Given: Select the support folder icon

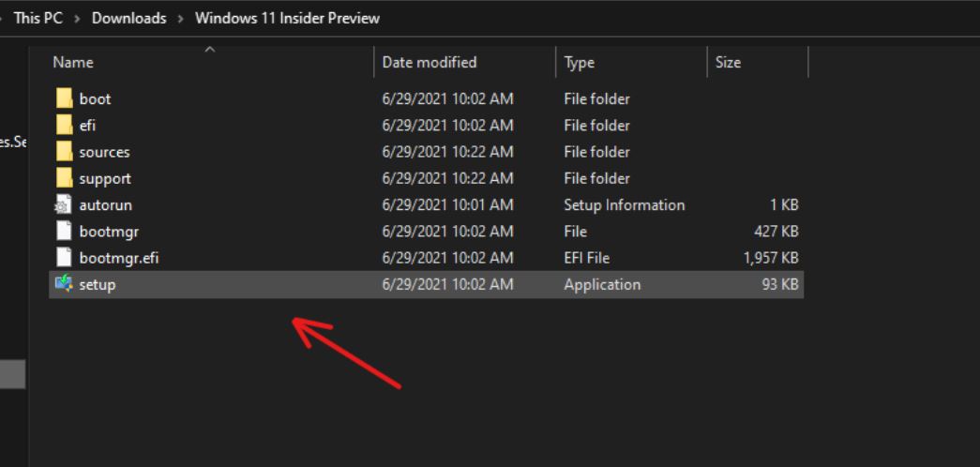Looking at the screenshot, I should click(x=65, y=178).
